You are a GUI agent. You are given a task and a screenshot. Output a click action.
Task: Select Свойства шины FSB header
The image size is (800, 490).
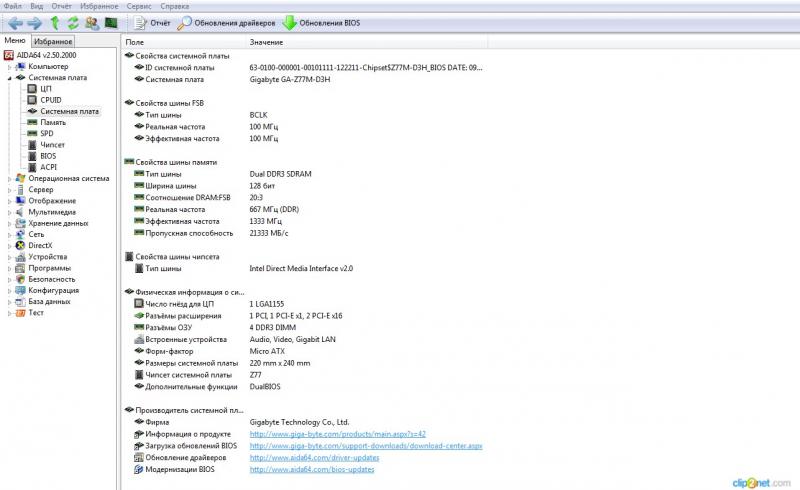pos(164,103)
